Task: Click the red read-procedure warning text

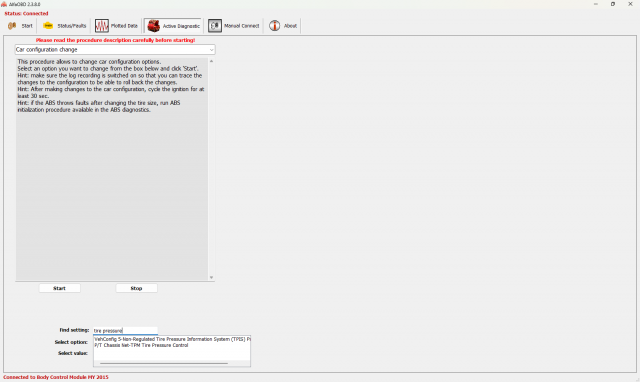Action: (115, 40)
